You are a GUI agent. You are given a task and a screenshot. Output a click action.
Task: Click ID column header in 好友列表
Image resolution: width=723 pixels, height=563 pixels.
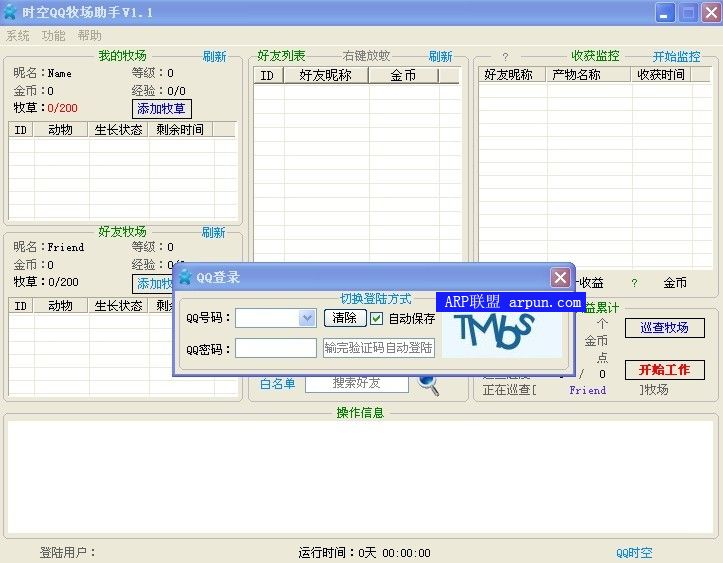[268, 75]
